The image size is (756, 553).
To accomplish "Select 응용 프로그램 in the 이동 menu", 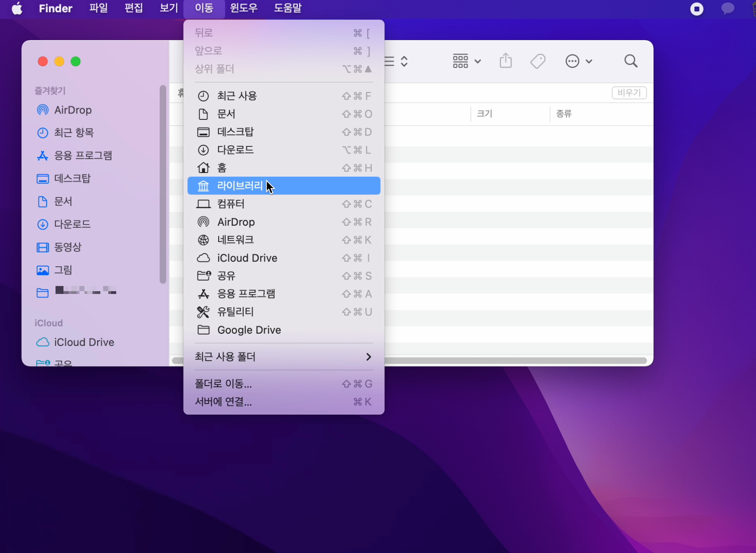I will click(284, 294).
